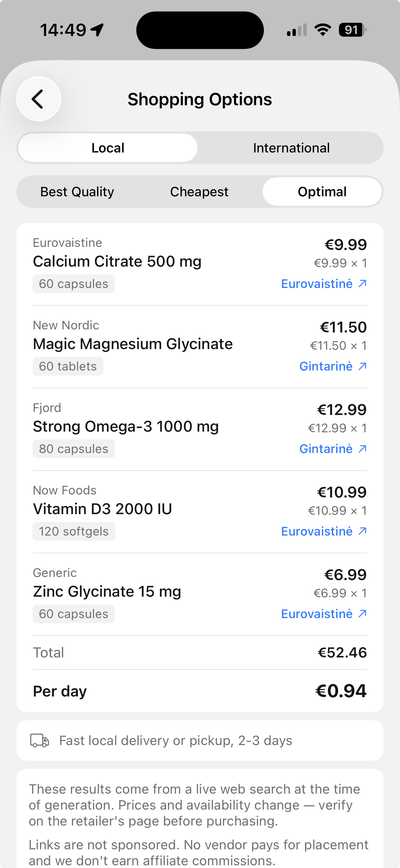Tap arrow icon beside Magnesium Glycinate's Gintarinė link
Image resolution: width=400 pixels, height=868 pixels.
click(362, 366)
